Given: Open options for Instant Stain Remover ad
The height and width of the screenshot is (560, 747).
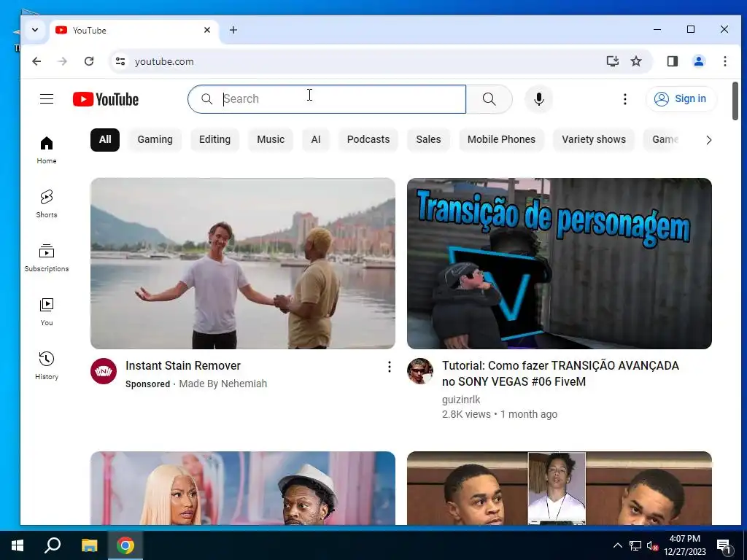Looking at the screenshot, I should [x=390, y=367].
